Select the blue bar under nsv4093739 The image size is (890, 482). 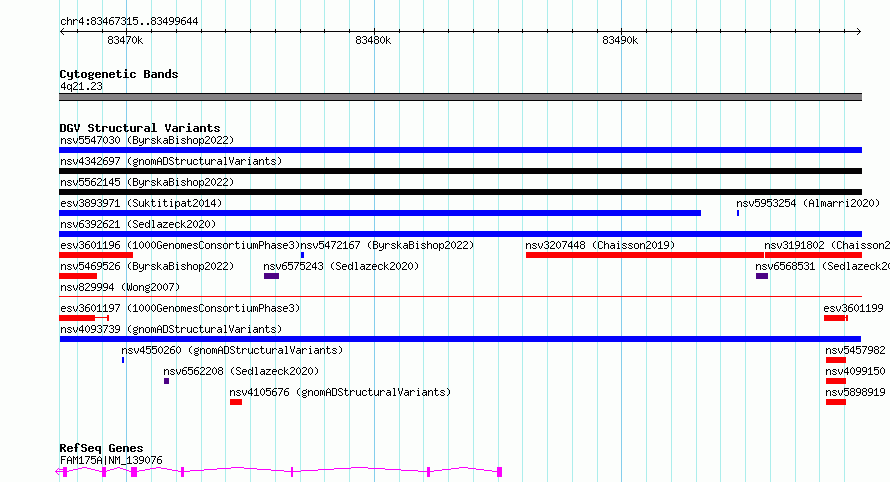click(x=460, y=339)
